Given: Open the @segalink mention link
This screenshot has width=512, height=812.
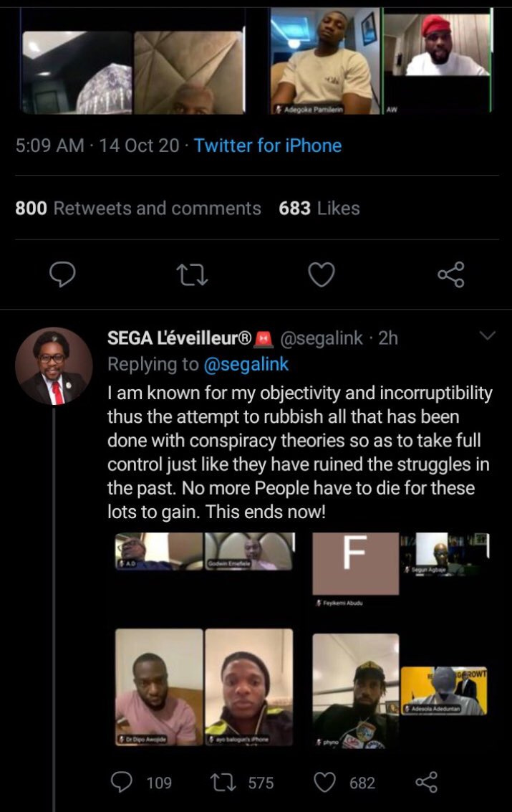Looking at the screenshot, I should pos(246,364).
